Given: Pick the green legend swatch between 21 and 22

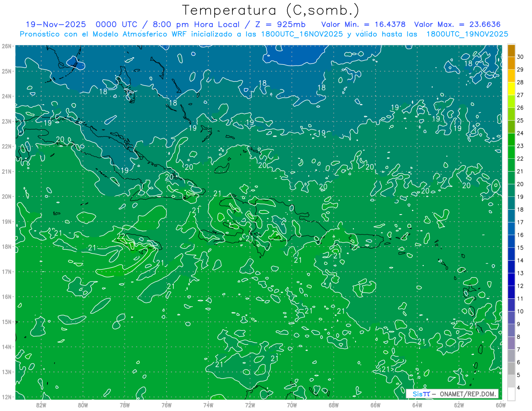Looking at the screenshot, I should [512, 165].
